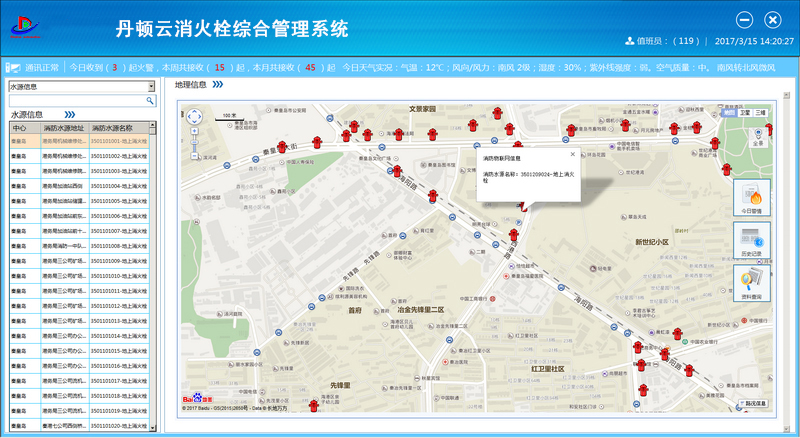Click the 消防水源名称 column header

(119, 128)
